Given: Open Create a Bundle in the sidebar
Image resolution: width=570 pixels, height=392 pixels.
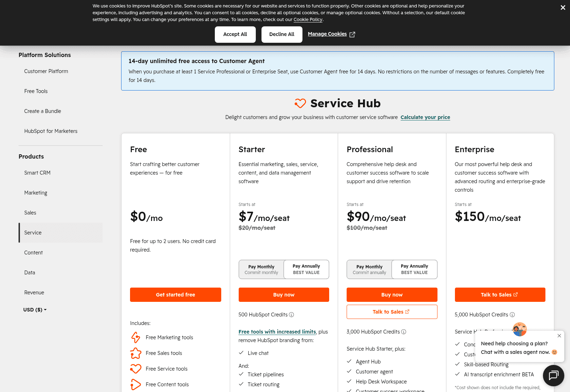Looking at the screenshot, I should (x=43, y=111).
